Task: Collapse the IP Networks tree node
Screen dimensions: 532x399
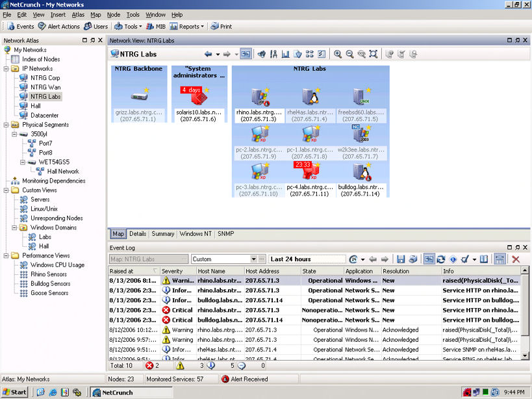Action: (x=6, y=68)
